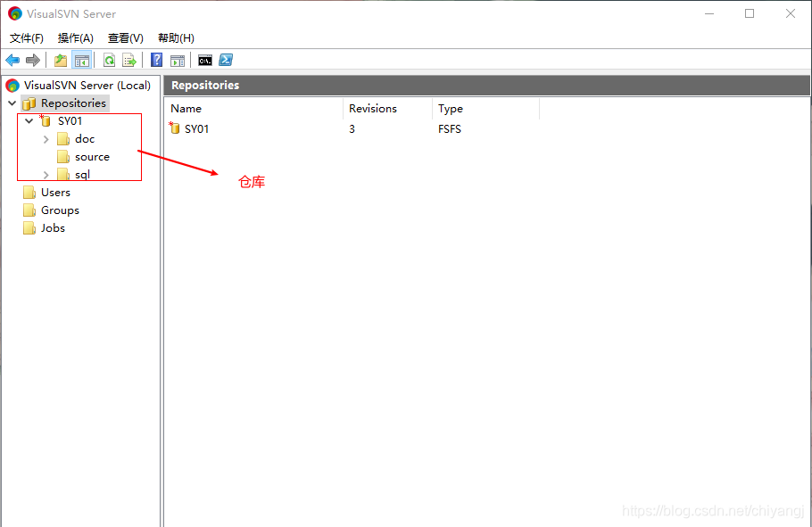
Task: Open the 操作(A) menu
Action: [76, 37]
